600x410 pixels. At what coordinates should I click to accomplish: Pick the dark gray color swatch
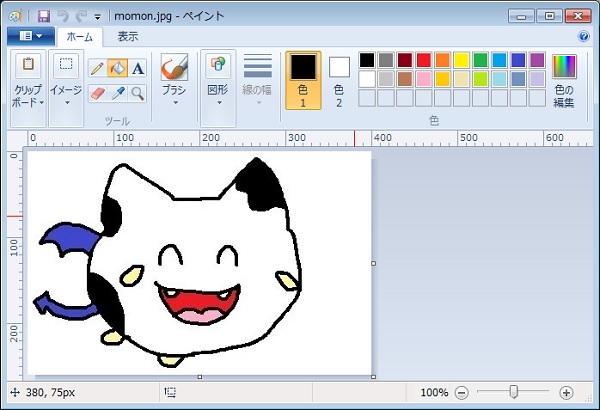point(386,60)
